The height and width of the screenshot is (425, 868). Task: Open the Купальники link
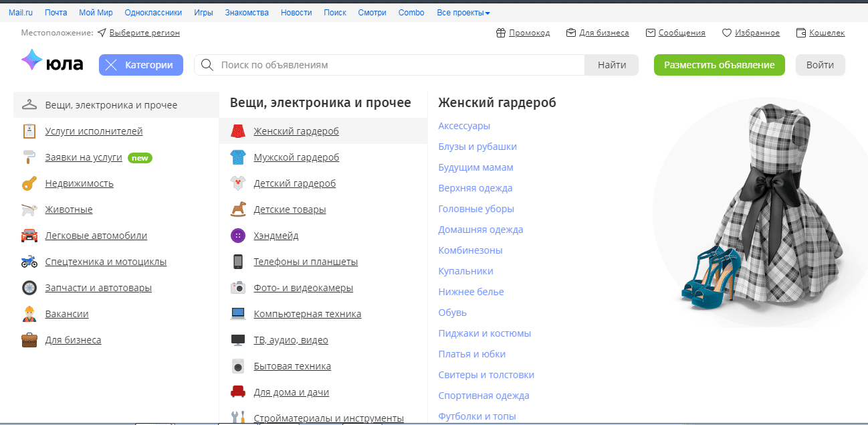point(465,271)
